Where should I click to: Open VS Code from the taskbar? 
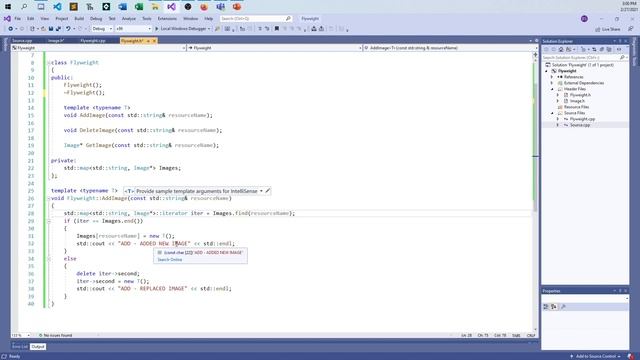(x=57, y=7)
